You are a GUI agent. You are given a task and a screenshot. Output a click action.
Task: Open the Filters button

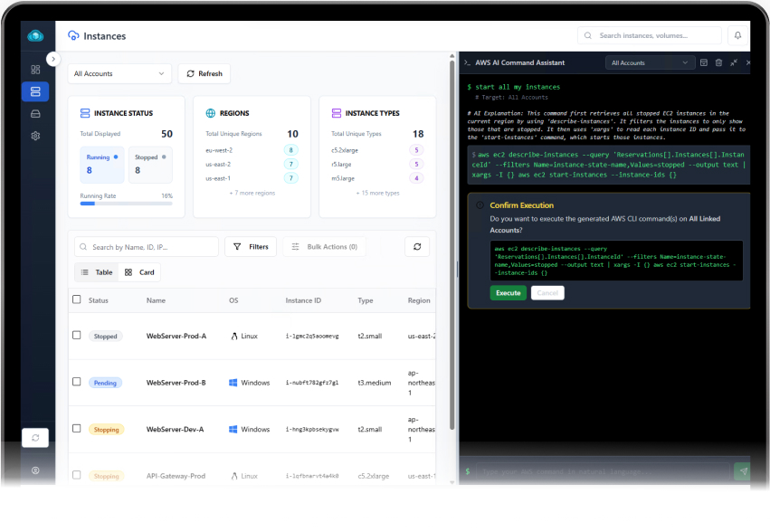pos(251,247)
